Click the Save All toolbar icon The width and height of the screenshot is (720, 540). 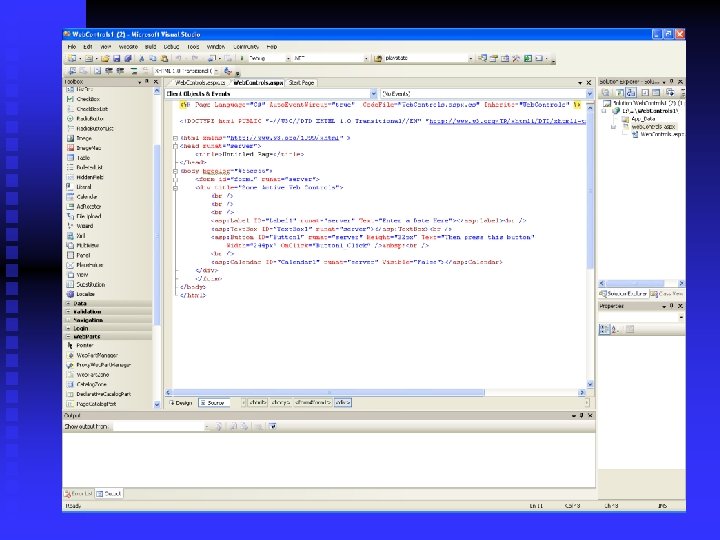tap(128, 58)
